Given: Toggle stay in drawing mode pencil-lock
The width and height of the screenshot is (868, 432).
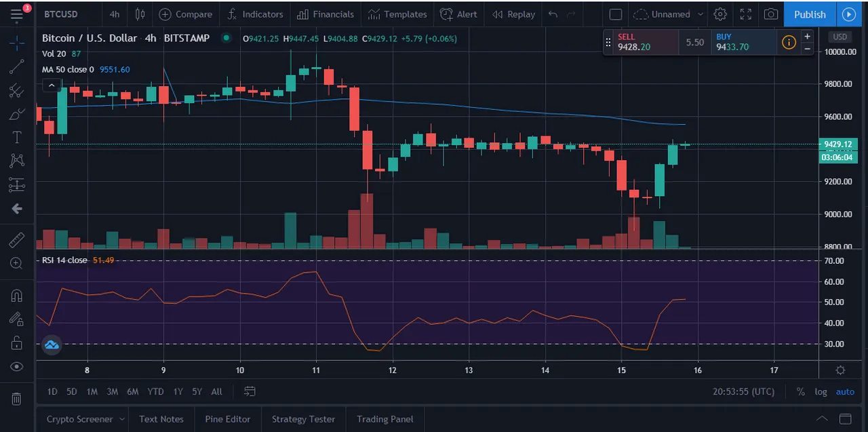Looking at the screenshot, I should [x=17, y=319].
